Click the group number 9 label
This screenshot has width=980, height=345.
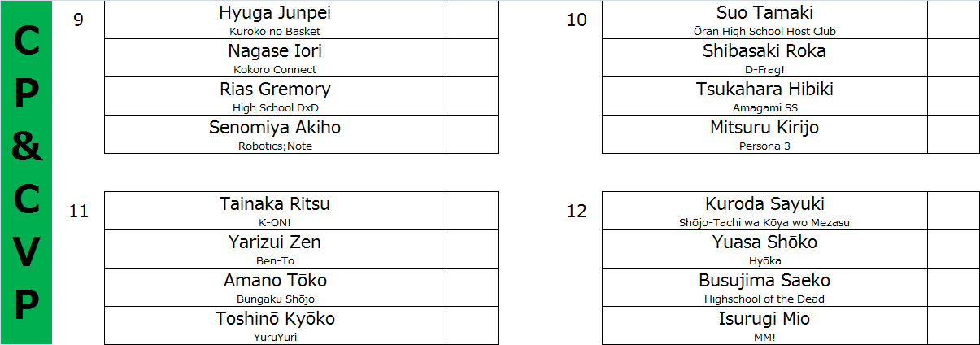[78, 20]
